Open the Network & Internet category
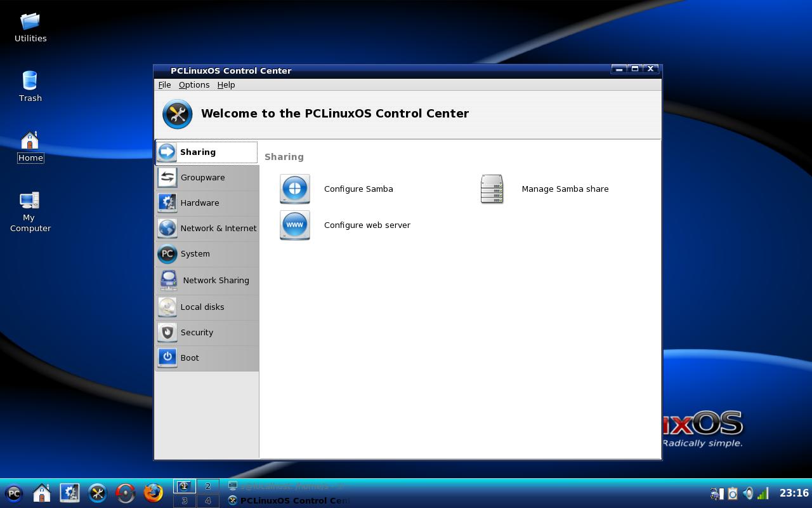This screenshot has height=508, width=812. 207,228
